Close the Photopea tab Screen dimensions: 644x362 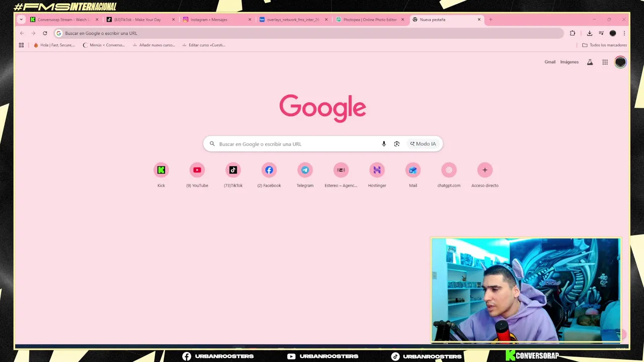403,20
